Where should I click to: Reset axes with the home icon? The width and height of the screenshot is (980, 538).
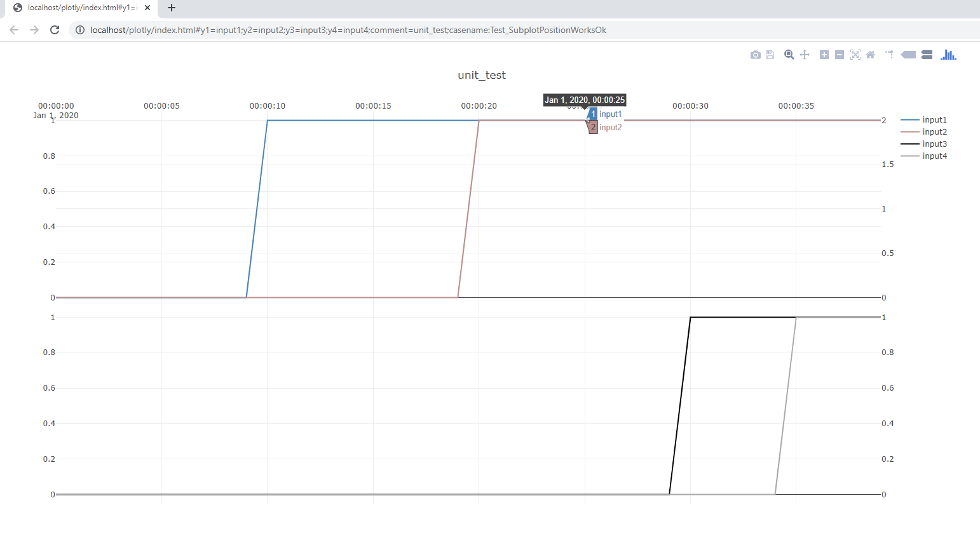tap(870, 55)
